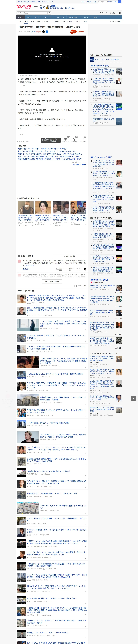Open the 筧美和子 recommended article thumbnail
This screenshot has width=138, height=644.
click(x=43, y=207)
